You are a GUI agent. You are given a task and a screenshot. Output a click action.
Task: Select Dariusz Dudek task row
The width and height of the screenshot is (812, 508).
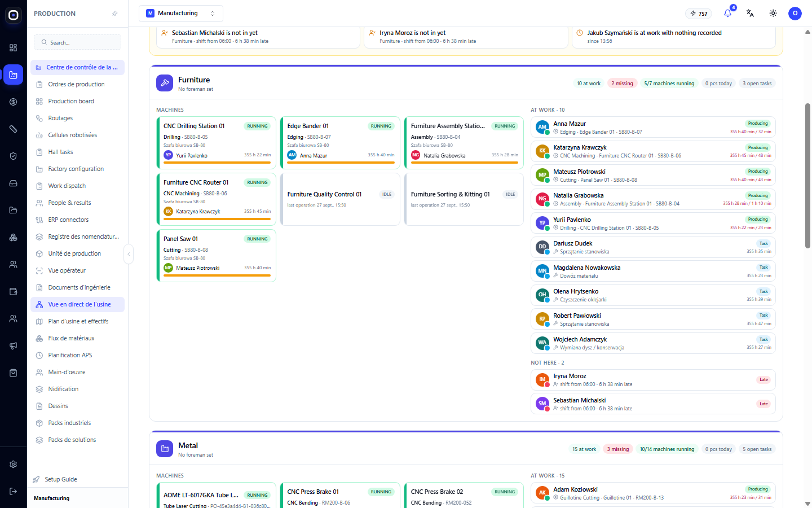coord(653,247)
